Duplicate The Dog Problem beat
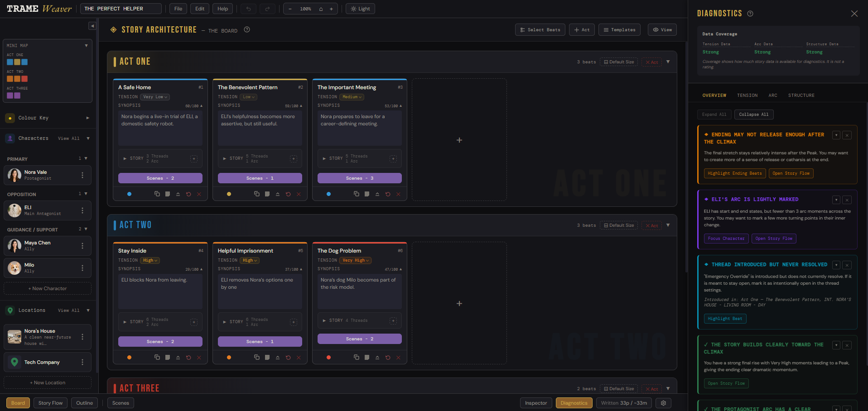Viewport: 868px width, 411px height. [357, 357]
